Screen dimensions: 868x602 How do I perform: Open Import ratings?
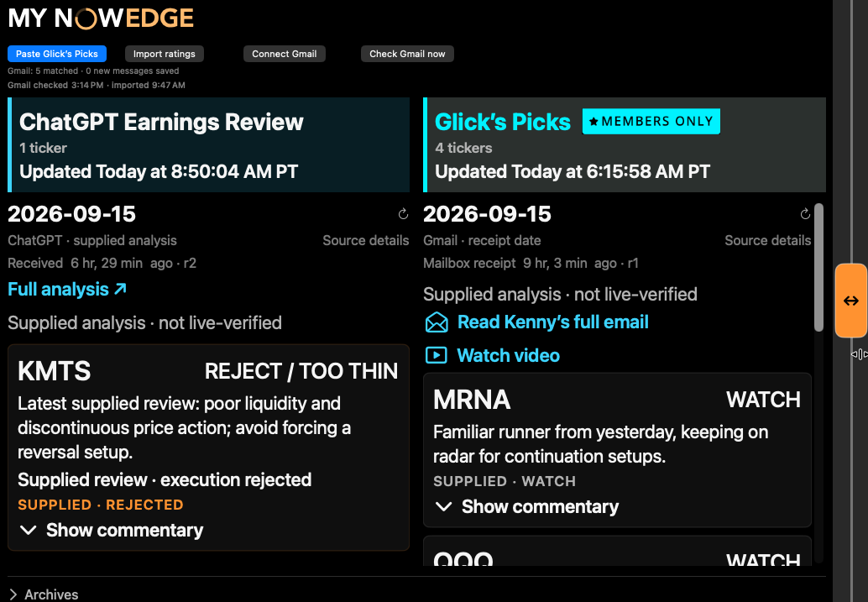point(165,54)
